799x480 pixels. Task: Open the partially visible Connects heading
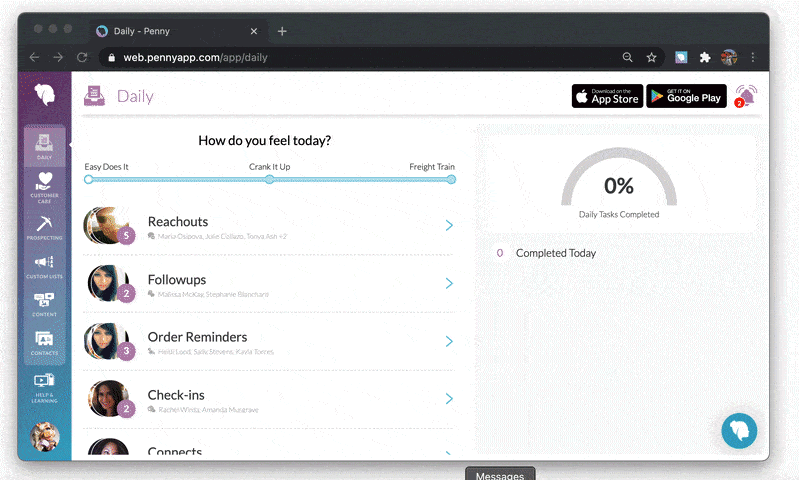point(175,450)
